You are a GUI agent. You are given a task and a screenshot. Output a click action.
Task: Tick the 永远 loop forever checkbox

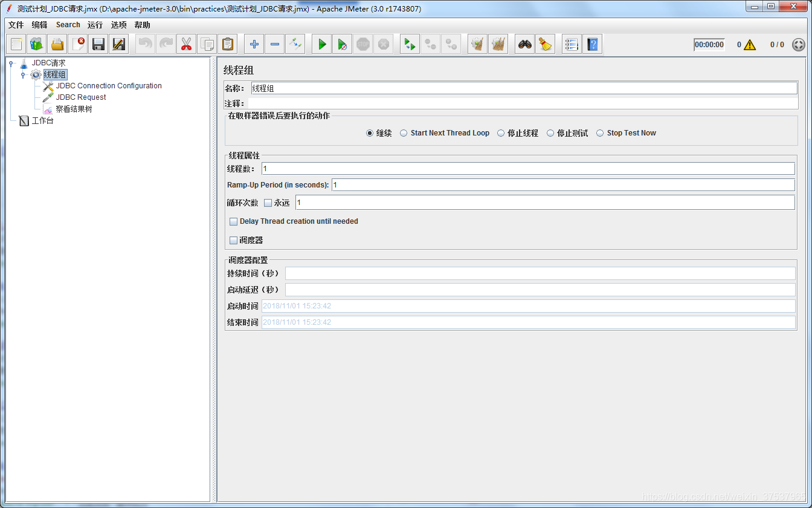tap(268, 203)
